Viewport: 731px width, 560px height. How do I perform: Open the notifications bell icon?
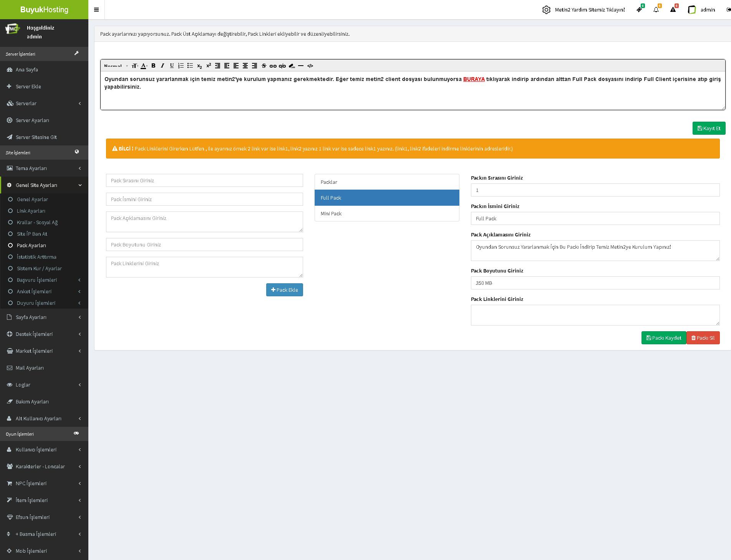point(656,10)
